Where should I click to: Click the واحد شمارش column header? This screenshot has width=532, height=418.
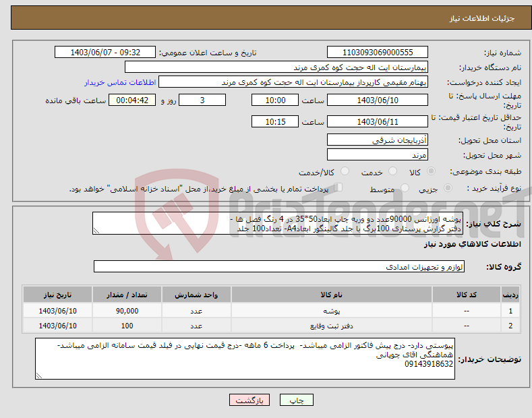196,295
